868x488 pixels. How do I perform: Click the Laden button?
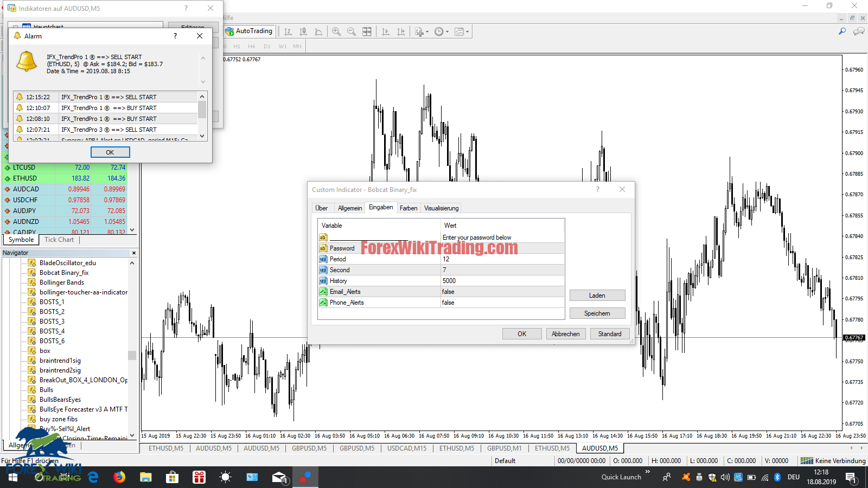pos(597,296)
